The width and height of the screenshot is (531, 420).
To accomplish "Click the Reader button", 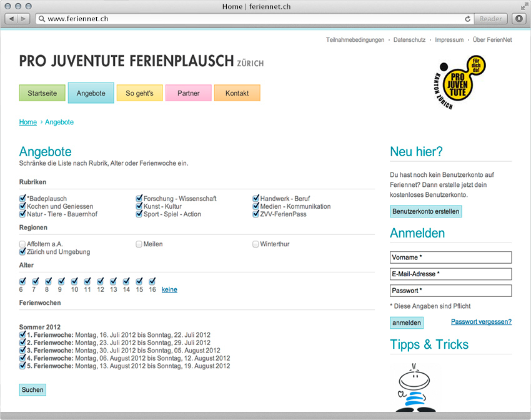I will (490, 19).
